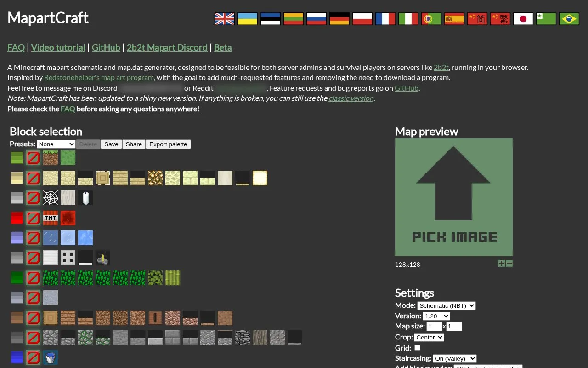Select the TNT block
The image size is (588, 368).
click(51, 218)
